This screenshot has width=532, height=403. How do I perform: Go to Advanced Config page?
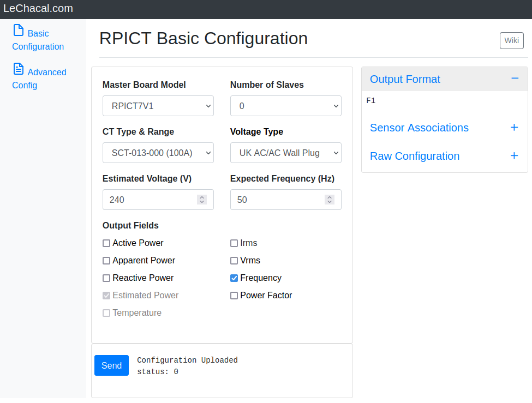(39, 79)
